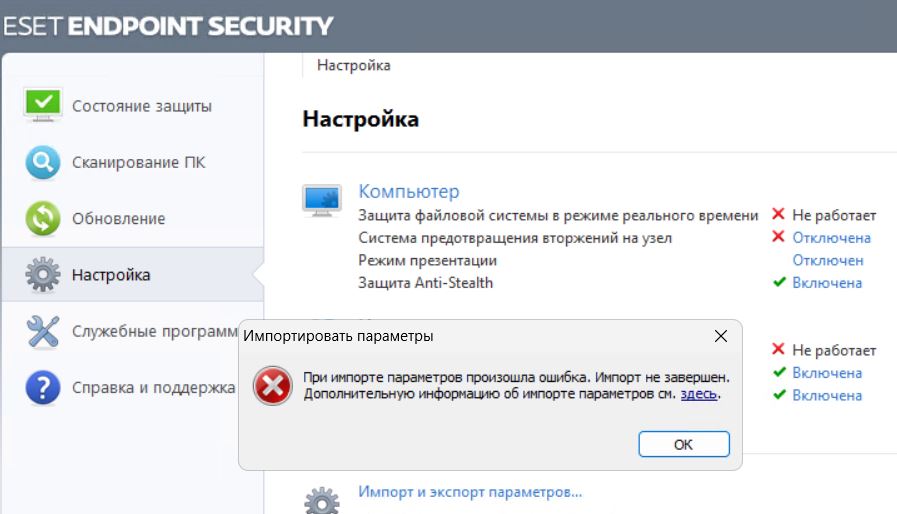This screenshot has width=897, height=514.
Task: Select Обновление in the left sidebar
Action: coord(118,219)
